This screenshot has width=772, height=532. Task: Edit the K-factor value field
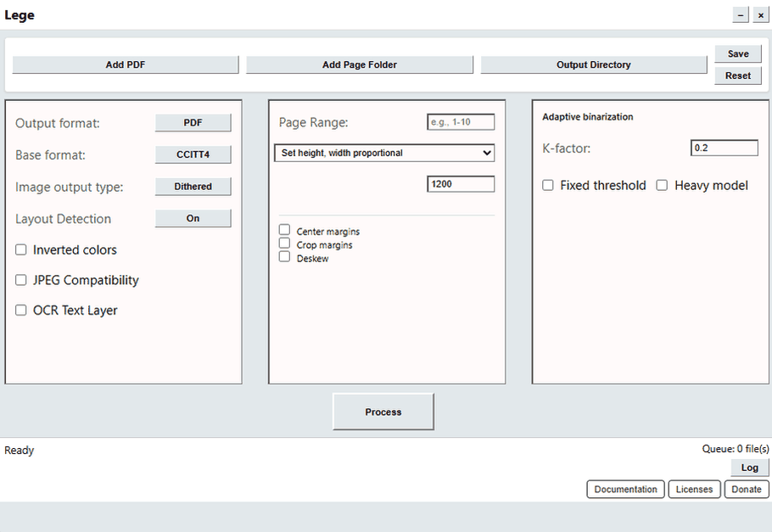coord(724,148)
